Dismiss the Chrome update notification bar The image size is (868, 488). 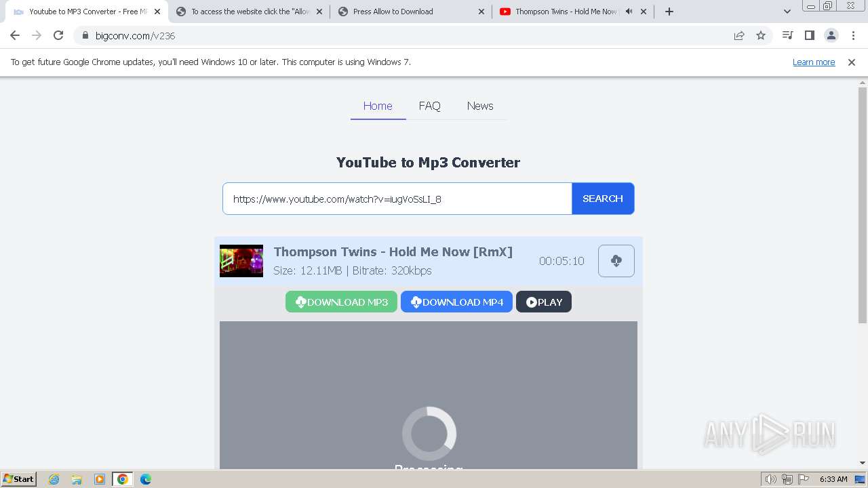[852, 62]
